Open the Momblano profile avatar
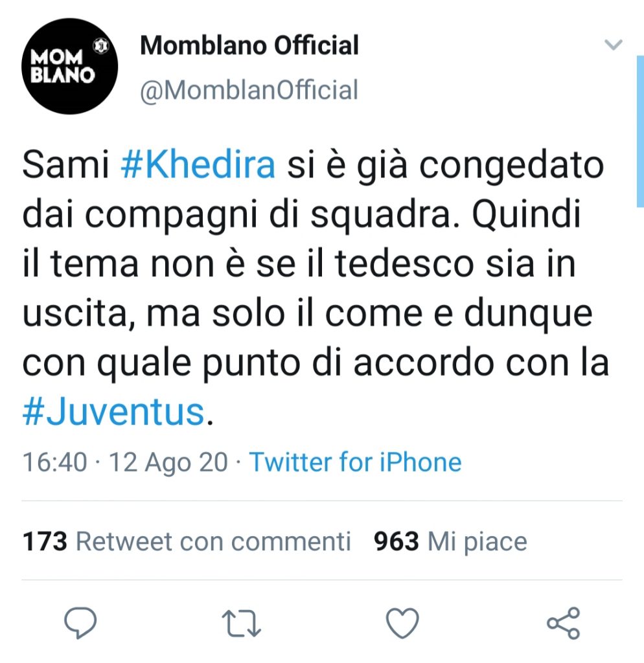This screenshot has width=644, height=663. [70, 67]
